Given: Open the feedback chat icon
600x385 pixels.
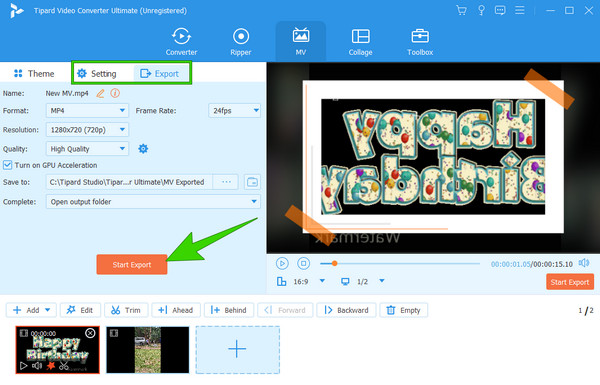Looking at the screenshot, I should [x=500, y=10].
